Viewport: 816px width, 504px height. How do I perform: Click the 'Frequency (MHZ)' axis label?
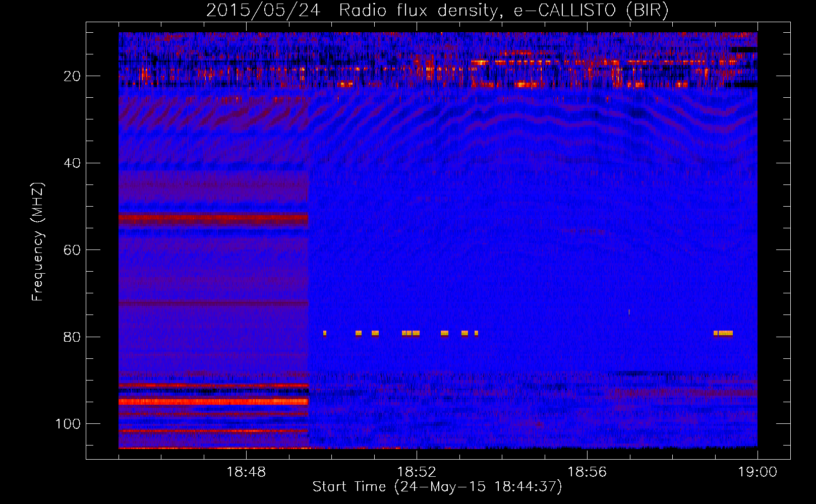pos(38,242)
